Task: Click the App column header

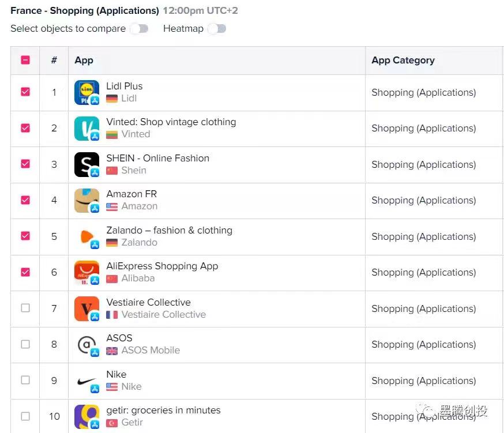Action: [84, 60]
